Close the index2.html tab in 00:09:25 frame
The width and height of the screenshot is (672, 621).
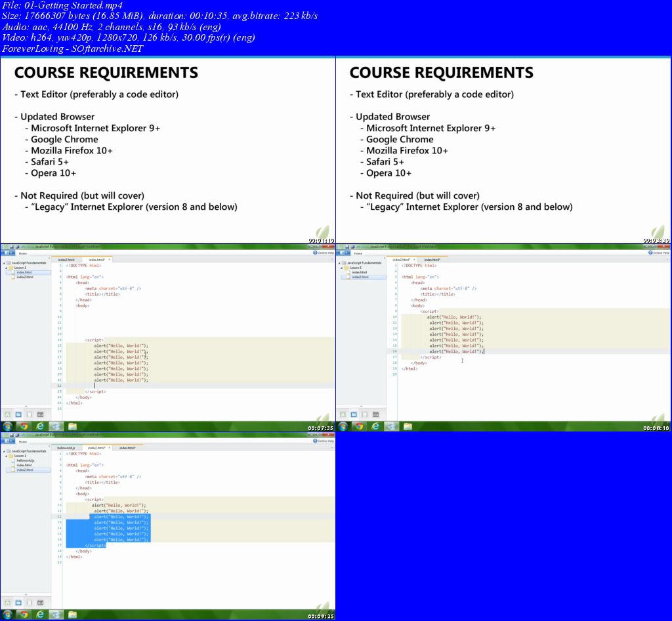tap(110, 447)
